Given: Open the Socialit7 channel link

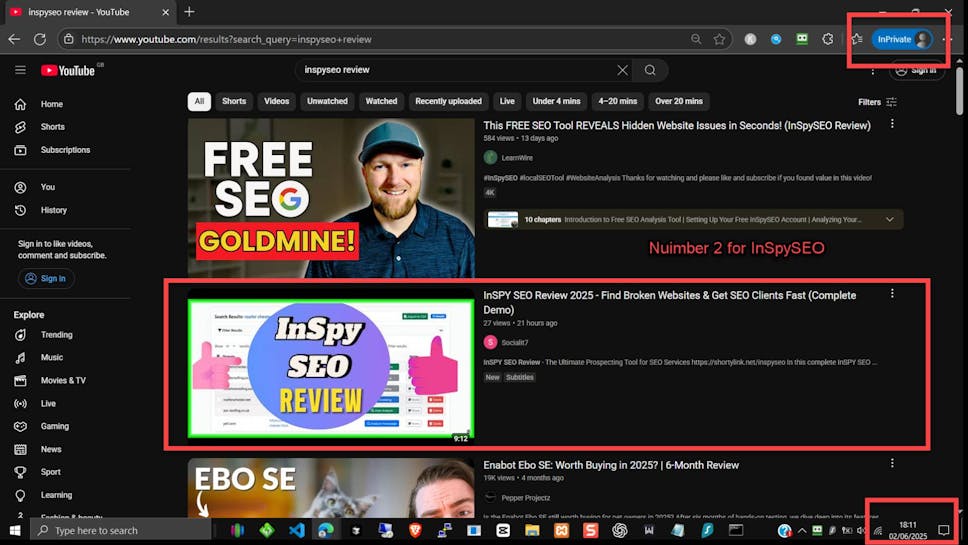Looking at the screenshot, I should [516, 342].
